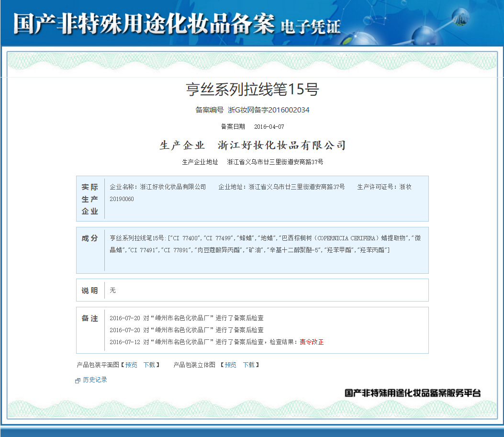Select the product title 亨丝系列拉线笔15号

point(252,90)
